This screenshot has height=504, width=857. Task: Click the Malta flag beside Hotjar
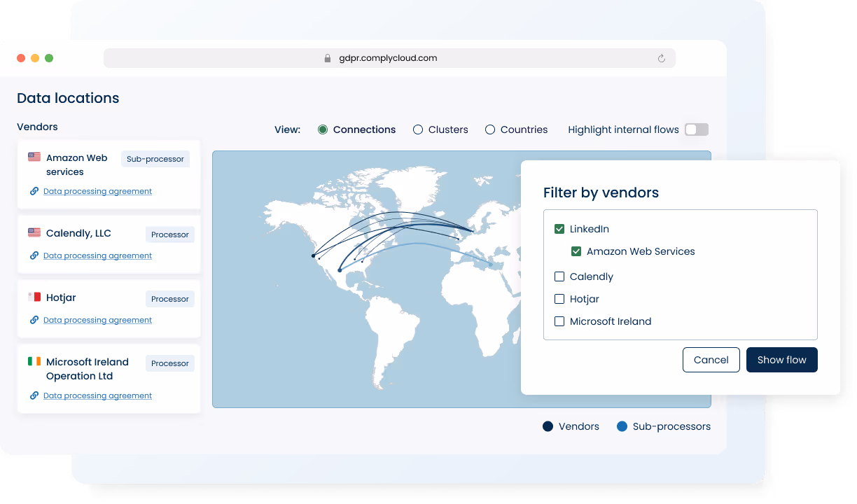click(34, 297)
